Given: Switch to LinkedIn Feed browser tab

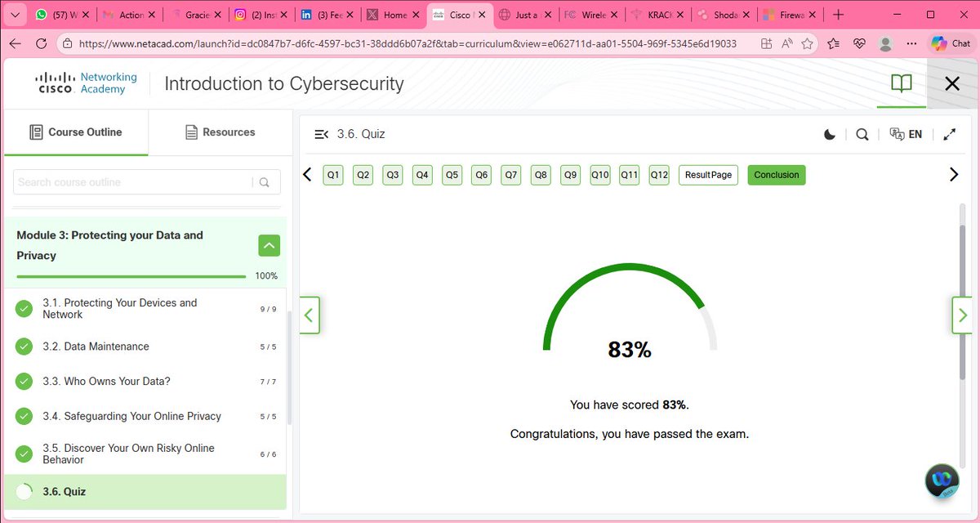Looking at the screenshot, I should coord(325,15).
